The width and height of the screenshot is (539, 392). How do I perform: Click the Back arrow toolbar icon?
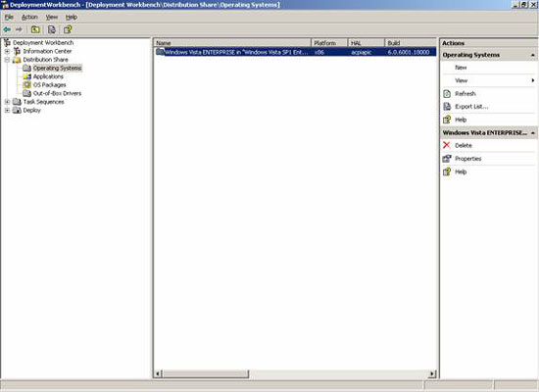pyautogui.click(x=7, y=29)
